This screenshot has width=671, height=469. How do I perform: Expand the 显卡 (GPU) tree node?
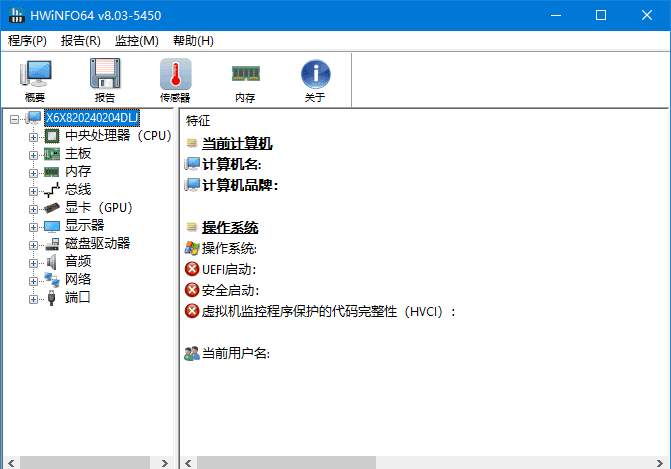(x=33, y=209)
